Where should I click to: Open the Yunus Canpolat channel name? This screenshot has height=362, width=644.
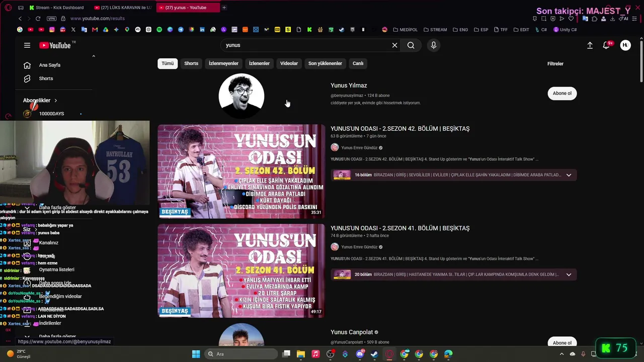pyautogui.click(x=352, y=332)
